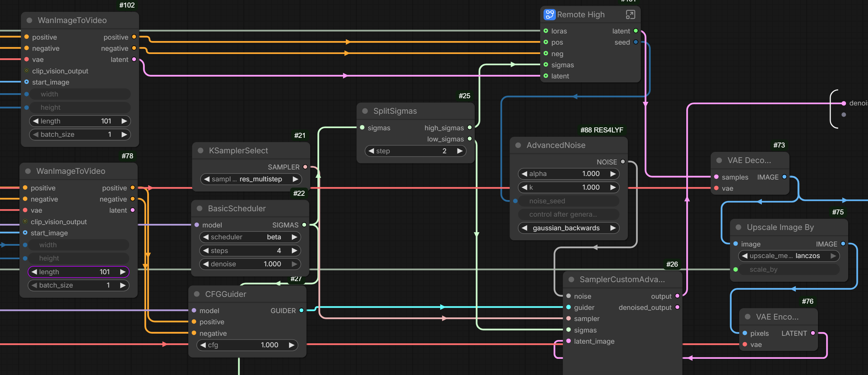This screenshot has width=868, height=375.
Task: Click the samples input socket on VAE Decode
Action: 716,177
